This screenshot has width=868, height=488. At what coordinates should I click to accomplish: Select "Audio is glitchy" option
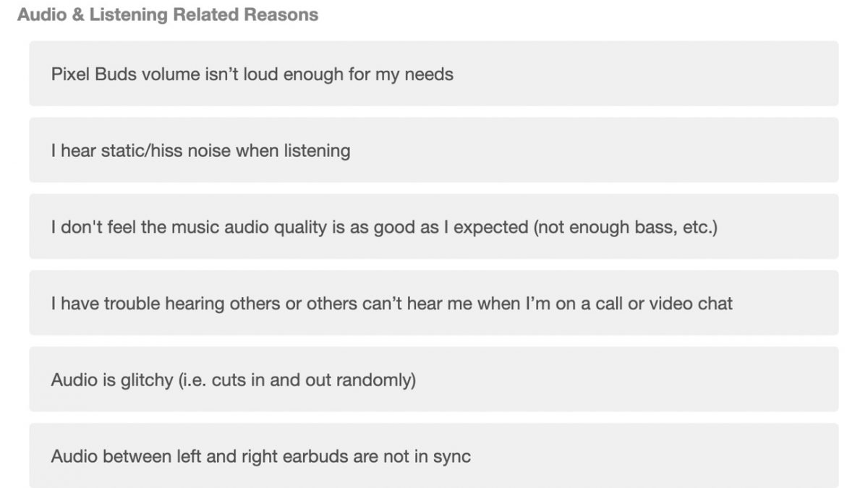click(x=433, y=380)
